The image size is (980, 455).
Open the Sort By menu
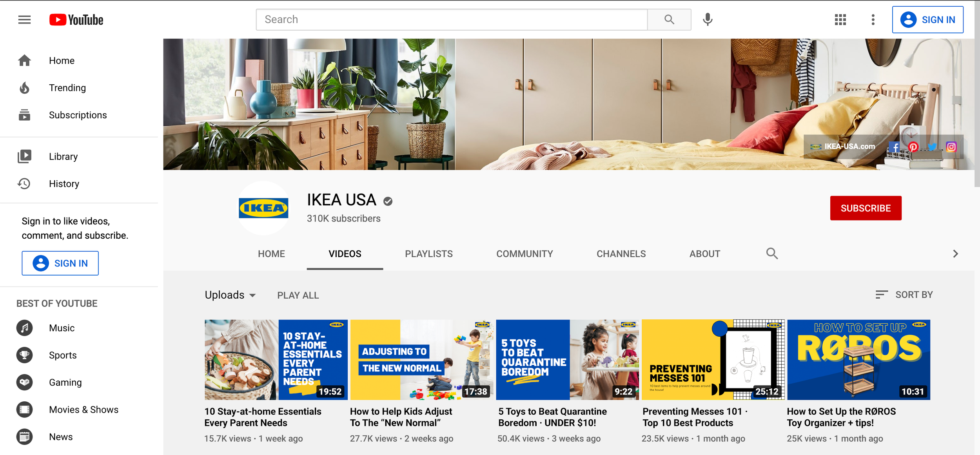click(904, 295)
